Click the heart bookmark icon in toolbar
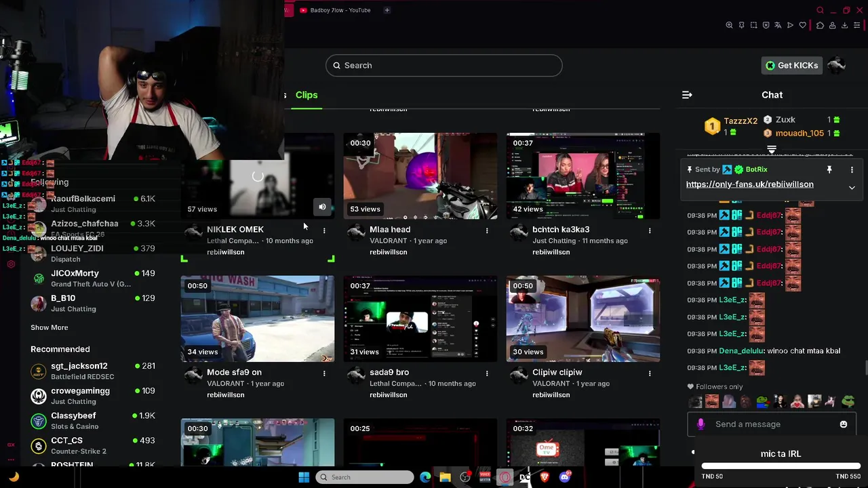 click(803, 25)
